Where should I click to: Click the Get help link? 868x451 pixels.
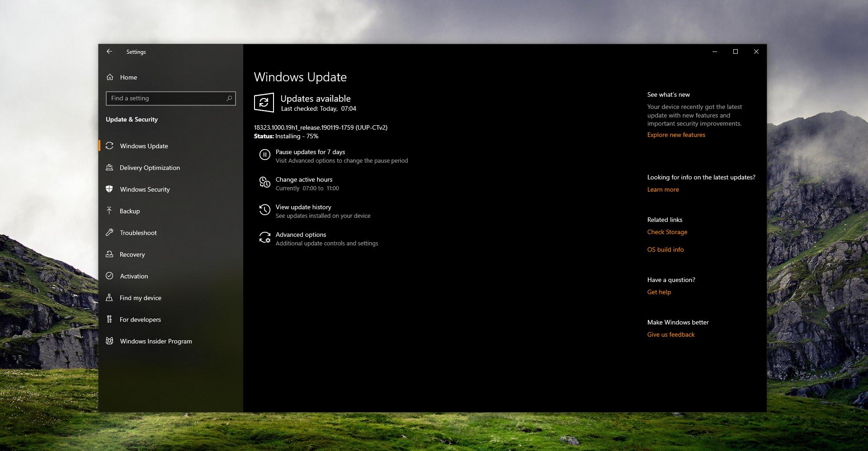[659, 292]
